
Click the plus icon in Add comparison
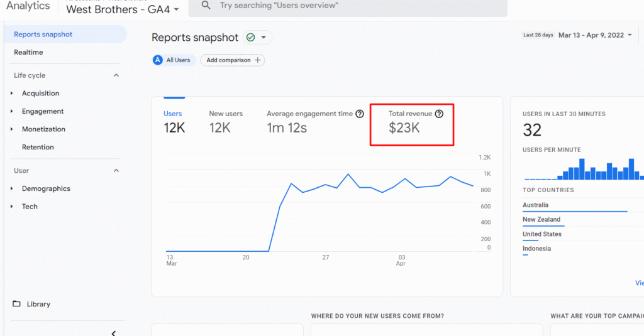coord(257,60)
